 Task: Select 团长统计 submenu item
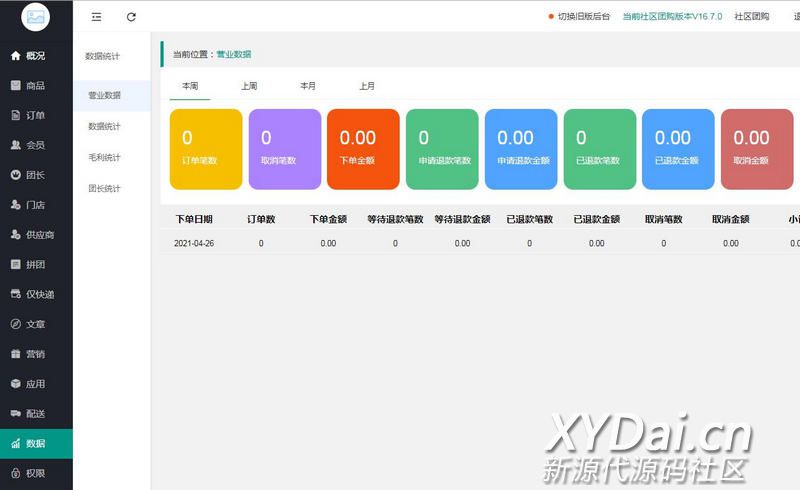click(105, 188)
